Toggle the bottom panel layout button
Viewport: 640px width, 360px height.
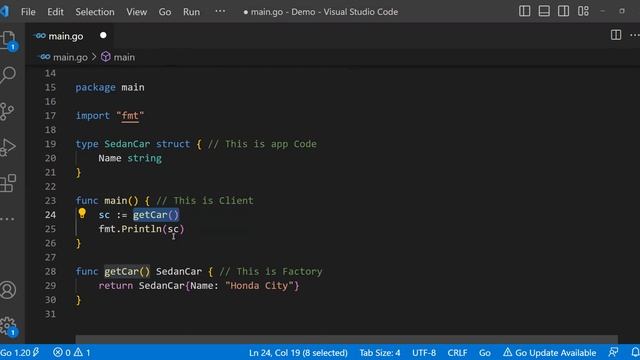click(x=544, y=11)
